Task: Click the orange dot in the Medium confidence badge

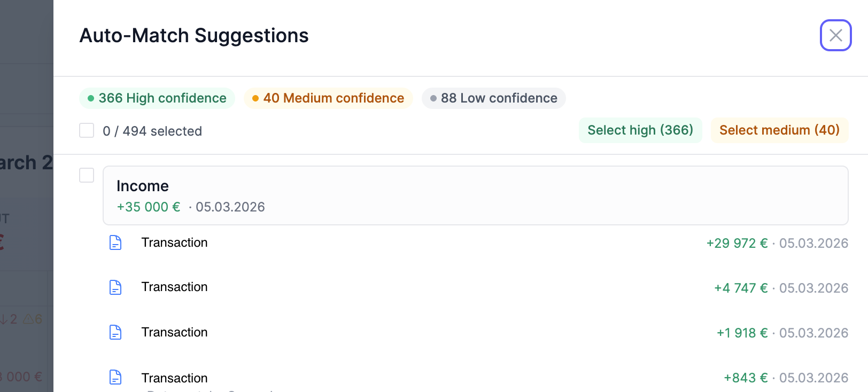Action: [256, 98]
